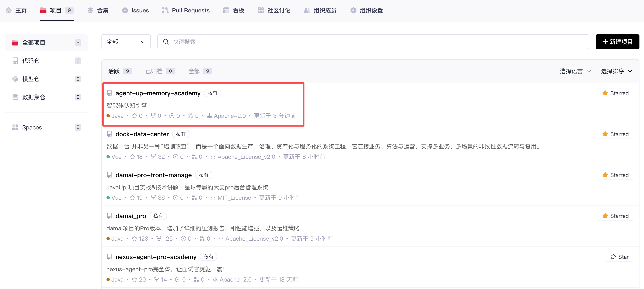Click the stacked layers icon for 合集
Viewport: 644px width, 289px height.
click(90, 10)
